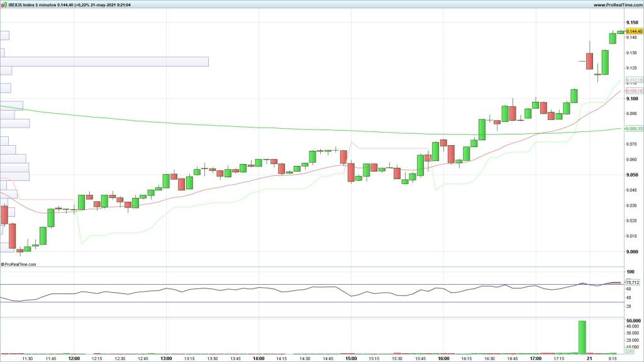The height and width of the screenshot is (362, 644).
Task: Open the www.ProRealTime.com link in the header
Action: 616,4
